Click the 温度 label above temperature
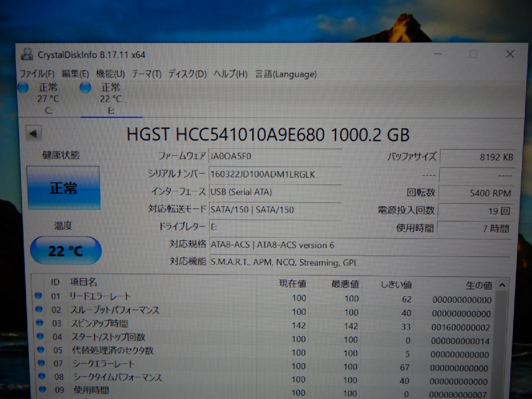This screenshot has width=532, height=399. pos(63,226)
